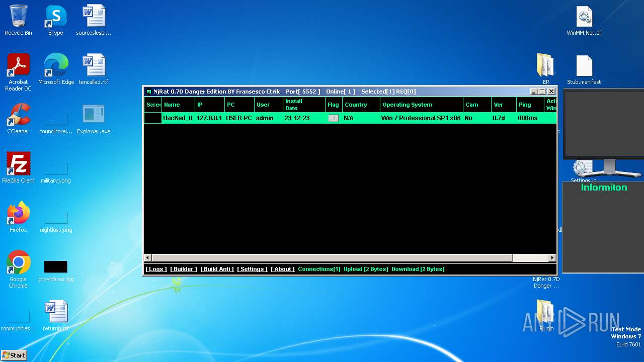The width and height of the screenshot is (644, 362).
Task: Maximize the NjRat window
Action: click(x=542, y=92)
